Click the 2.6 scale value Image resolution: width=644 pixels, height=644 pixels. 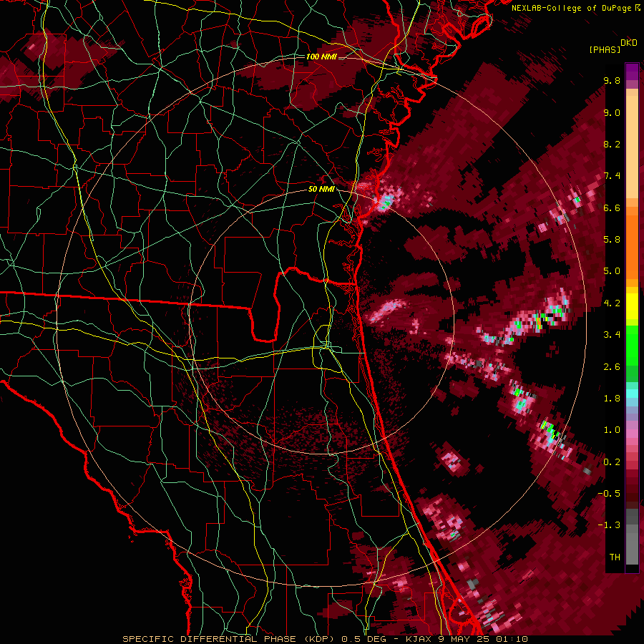pos(612,367)
